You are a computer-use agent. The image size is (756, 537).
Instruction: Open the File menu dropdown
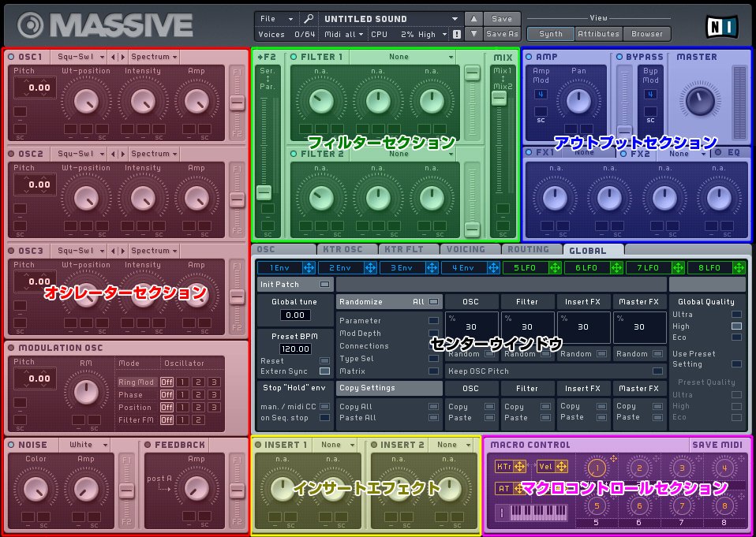277,19
